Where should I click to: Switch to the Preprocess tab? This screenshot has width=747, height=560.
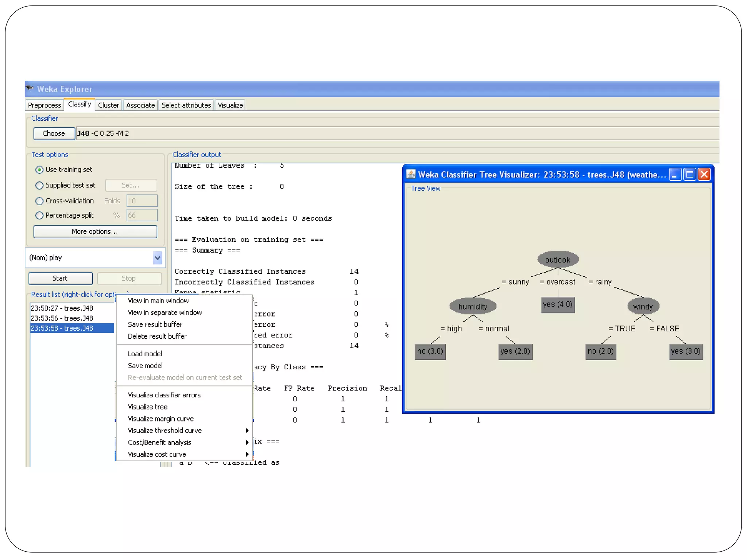pyautogui.click(x=44, y=105)
